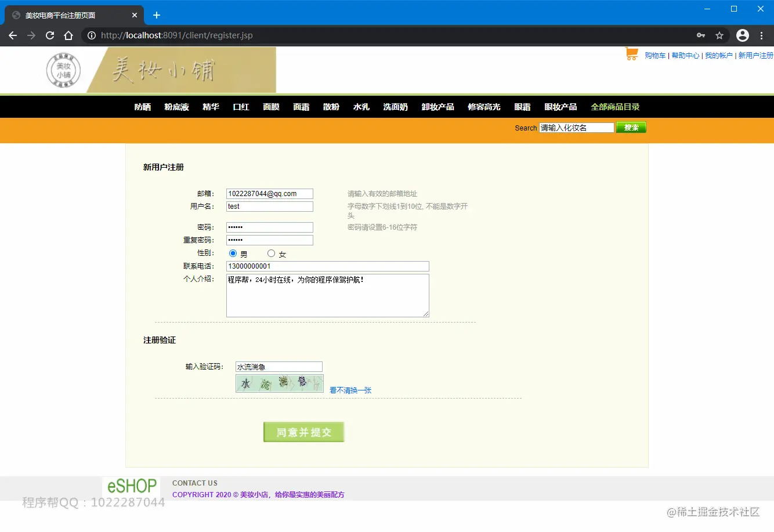Open the 我的帐户 link
The width and height of the screenshot is (774, 532).
[719, 56]
